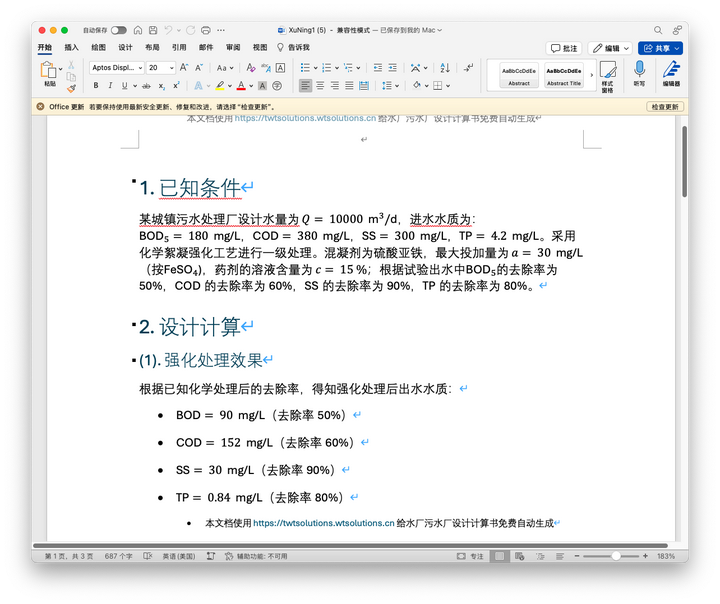Expand the paste options arrow
720x604 pixels.
[x=61, y=69]
